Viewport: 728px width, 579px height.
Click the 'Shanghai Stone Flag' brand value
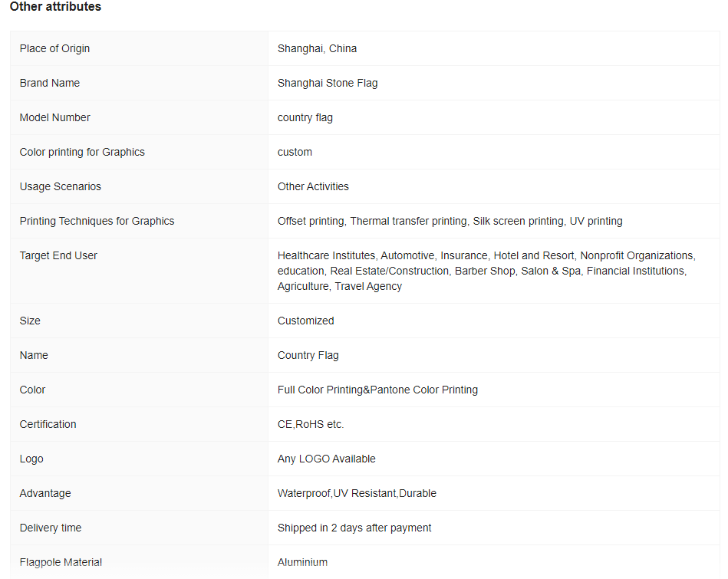click(328, 83)
